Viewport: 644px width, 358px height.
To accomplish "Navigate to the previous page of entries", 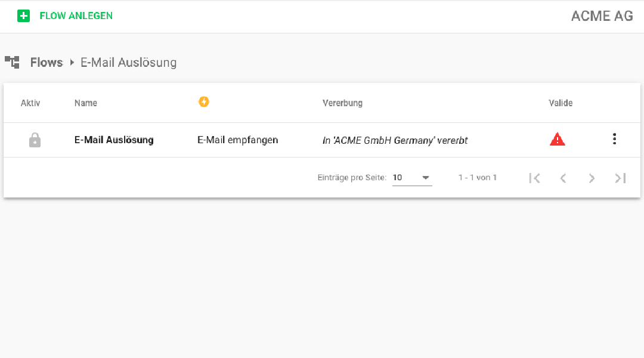I will pyautogui.click(x=563, y=177).
